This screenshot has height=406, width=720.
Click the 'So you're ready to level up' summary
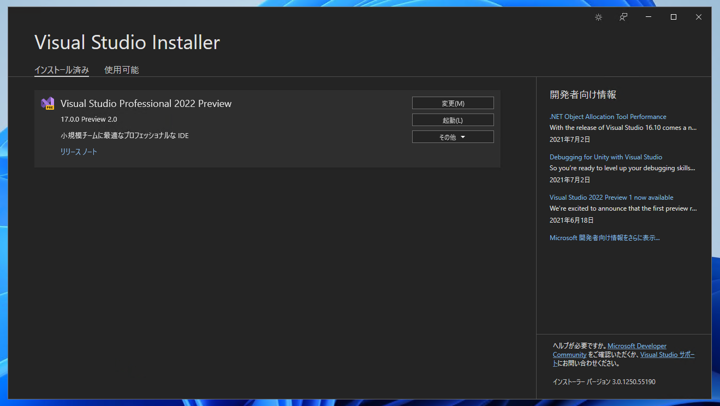[x=622, y=168]
